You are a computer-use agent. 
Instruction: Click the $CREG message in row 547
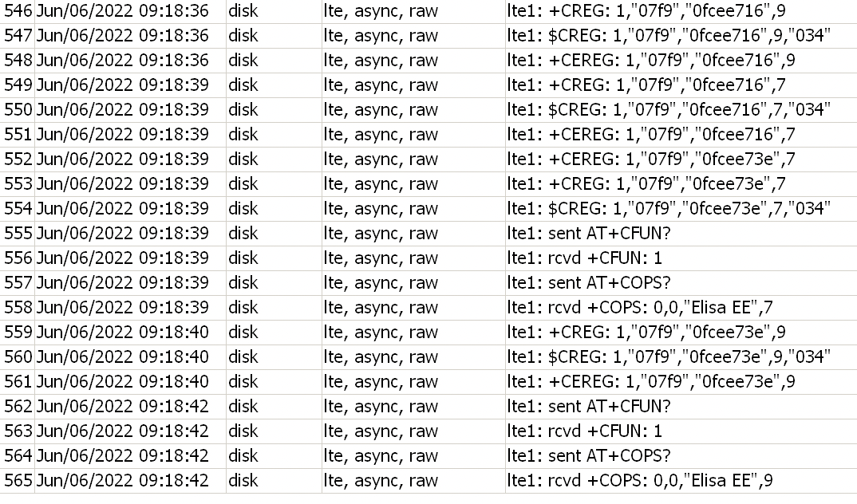pyautogui.click(x=670, y=36)
